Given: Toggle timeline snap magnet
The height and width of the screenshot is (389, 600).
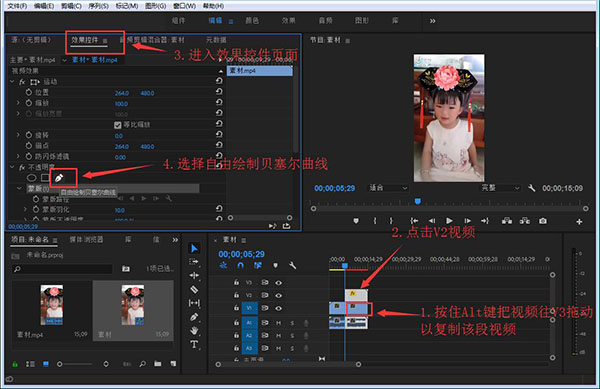Looking at the screenshot, I should 240,265.
